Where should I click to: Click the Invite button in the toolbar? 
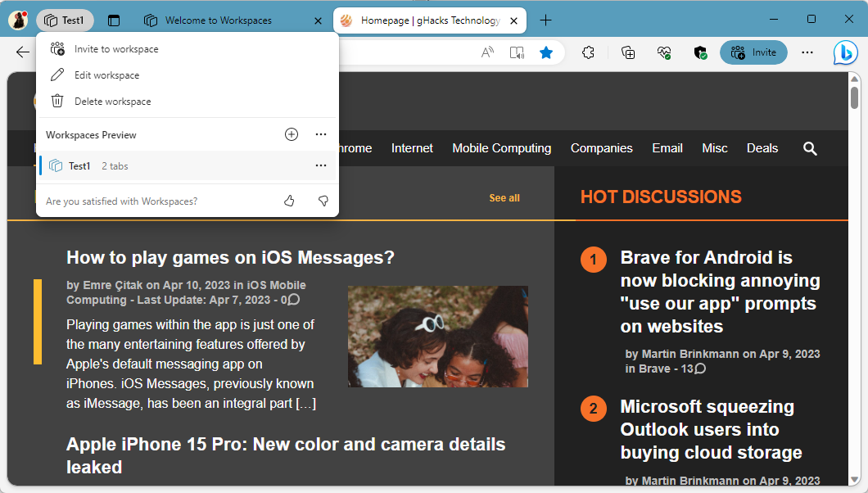point(753,52)
